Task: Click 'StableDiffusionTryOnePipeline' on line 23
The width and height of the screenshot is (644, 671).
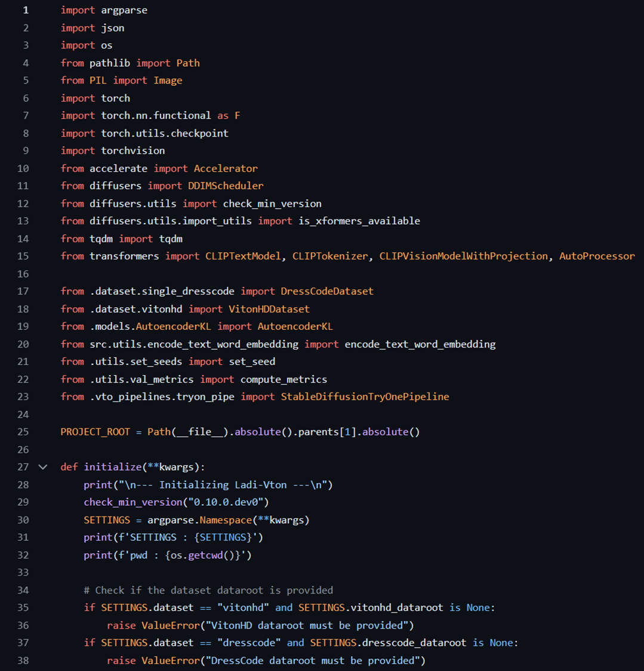Action: 365,397
